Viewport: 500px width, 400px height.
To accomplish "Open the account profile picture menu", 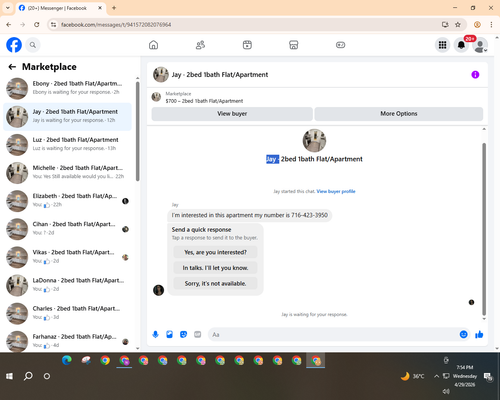I will coord(480,45).
